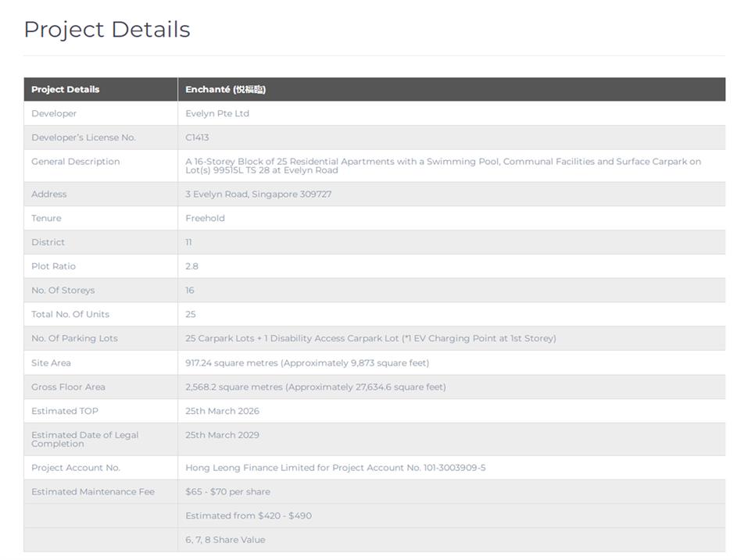The width and height of the screenshot is (737, 560).
Task: Click the No. Of Storeys label
Action: (63, 291)
